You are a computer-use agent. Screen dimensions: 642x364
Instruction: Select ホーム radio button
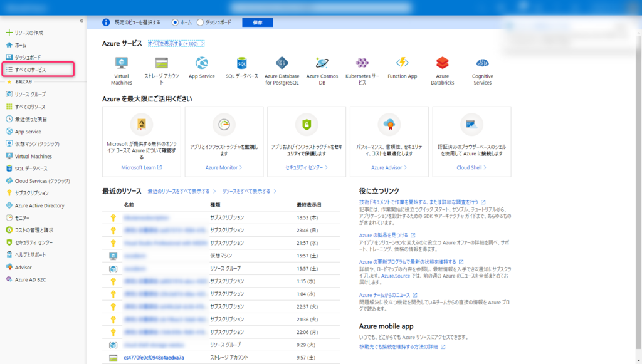pyautogui.click(x=176, y=23)
